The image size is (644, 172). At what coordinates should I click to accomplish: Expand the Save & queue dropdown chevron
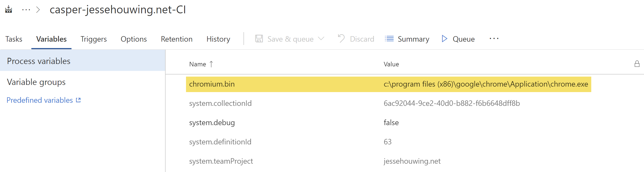[x=321, y=39]
